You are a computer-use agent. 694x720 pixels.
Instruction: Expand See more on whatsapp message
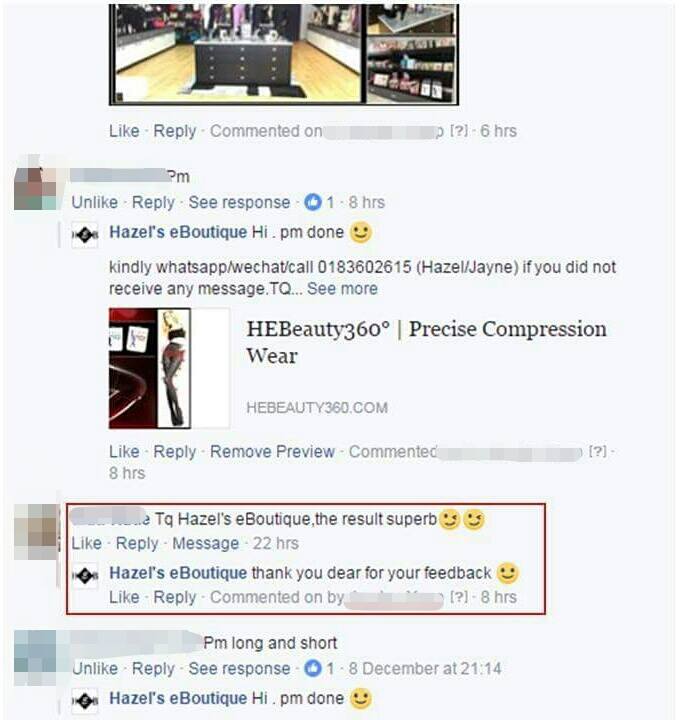342,289
